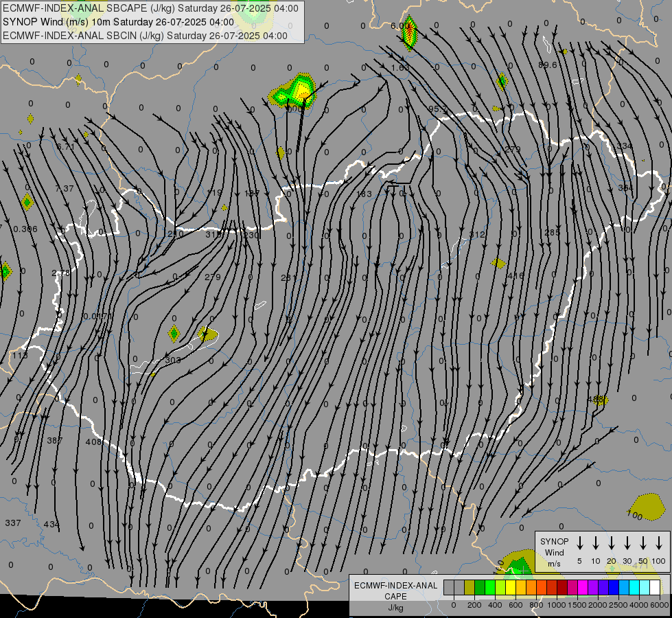Click the wind arrow above the 10 label
Image resolution: width=672 pixels, height=618 pixels.
coord(595,543)
